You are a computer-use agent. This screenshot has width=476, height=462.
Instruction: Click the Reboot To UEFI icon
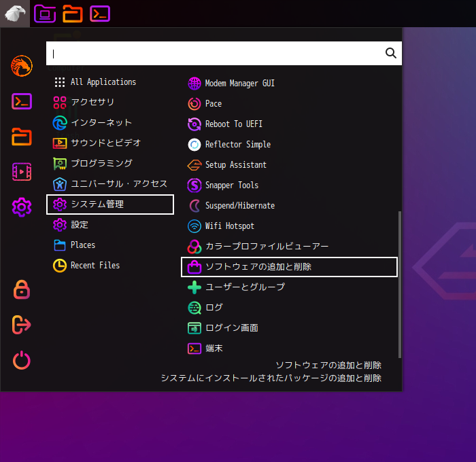194,124
